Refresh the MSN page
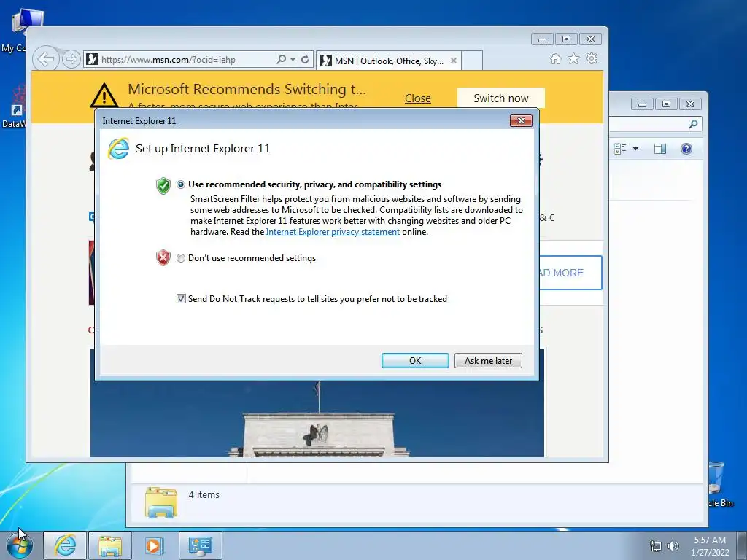The image size is (747, 560). [x=305, y=60]
